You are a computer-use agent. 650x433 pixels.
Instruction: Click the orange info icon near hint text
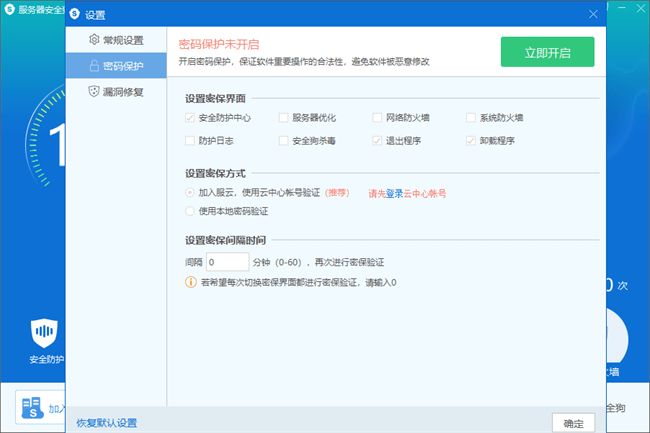(191, 282)
